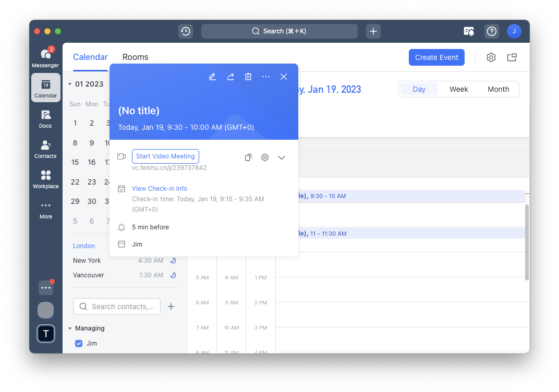Open Contacts from the left sidebar
This screenshot has width=559, height=392.
click(45, 149)
